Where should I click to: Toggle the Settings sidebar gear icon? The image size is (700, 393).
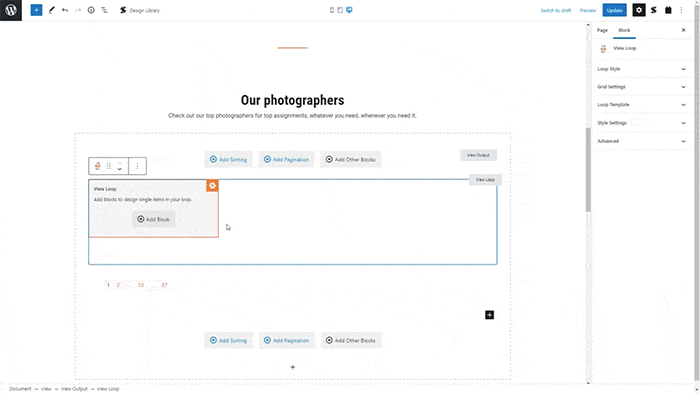coord(639,10)
